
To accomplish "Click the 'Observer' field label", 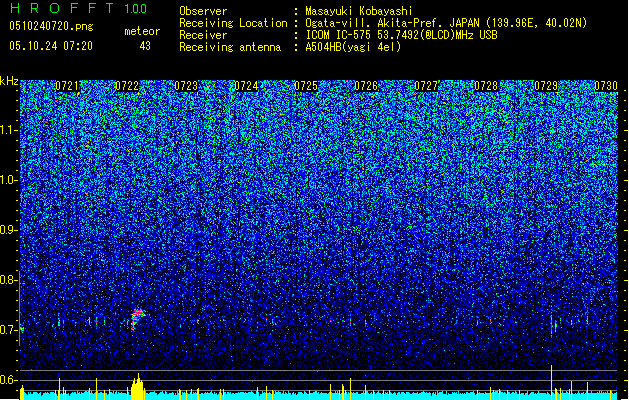I will pyautogui.click(x=203, y=11).
